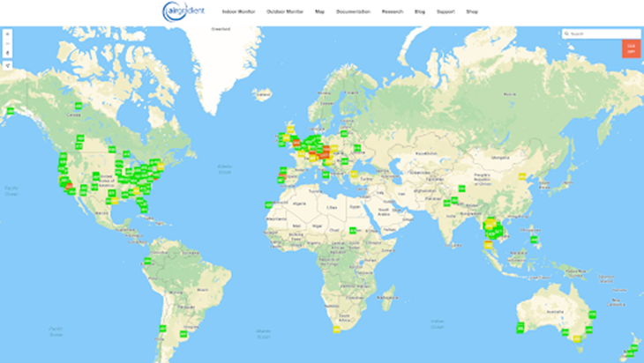
Task: Select the green marker in West Africa
Action: pos(267,204)
